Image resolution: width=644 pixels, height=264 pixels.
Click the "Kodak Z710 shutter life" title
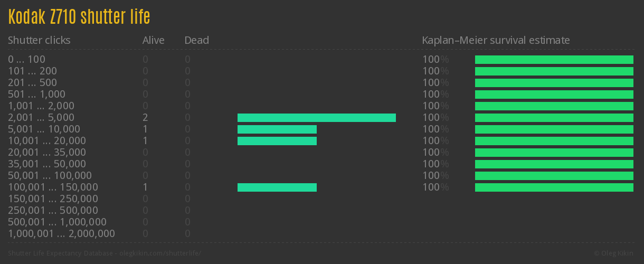click(79, 17)
